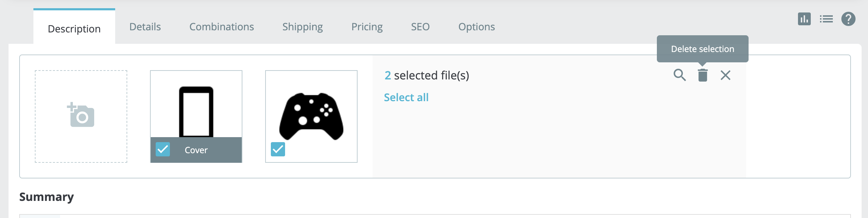The image size is (868, 218).
Task: Switch to the SEO tab
Action: point(420,27)
